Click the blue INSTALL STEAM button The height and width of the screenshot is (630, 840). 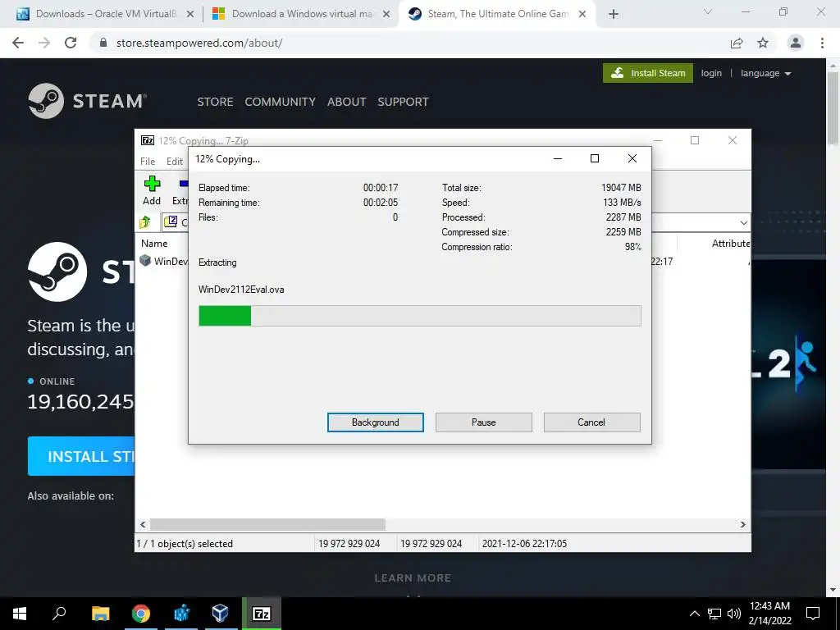pyautogui.click(x=81, y=456)
